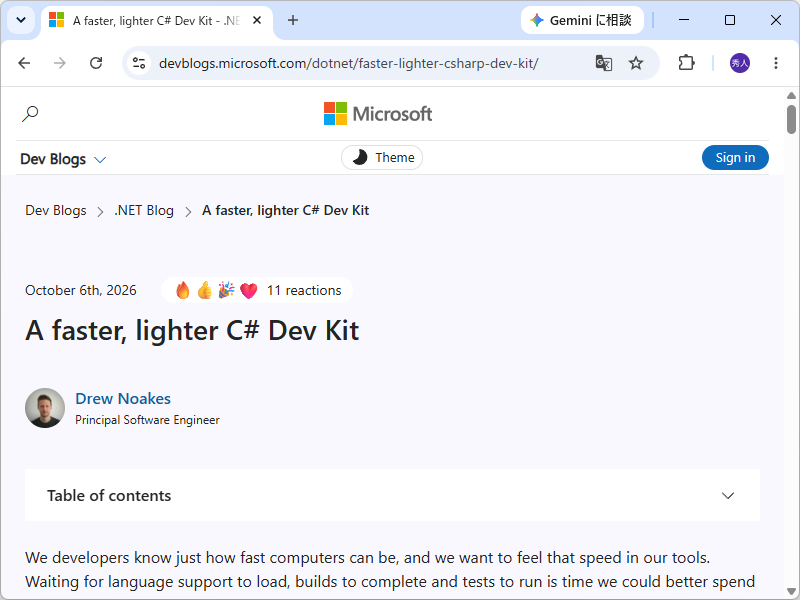Open a new browser tab

click(x=292, y=20)
